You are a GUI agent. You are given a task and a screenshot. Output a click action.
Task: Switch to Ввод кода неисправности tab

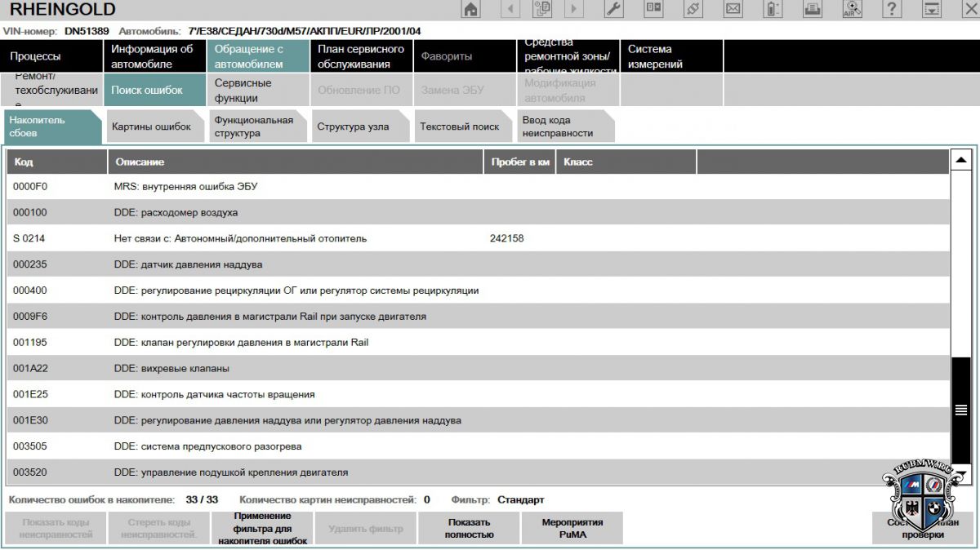coord(566,126)
